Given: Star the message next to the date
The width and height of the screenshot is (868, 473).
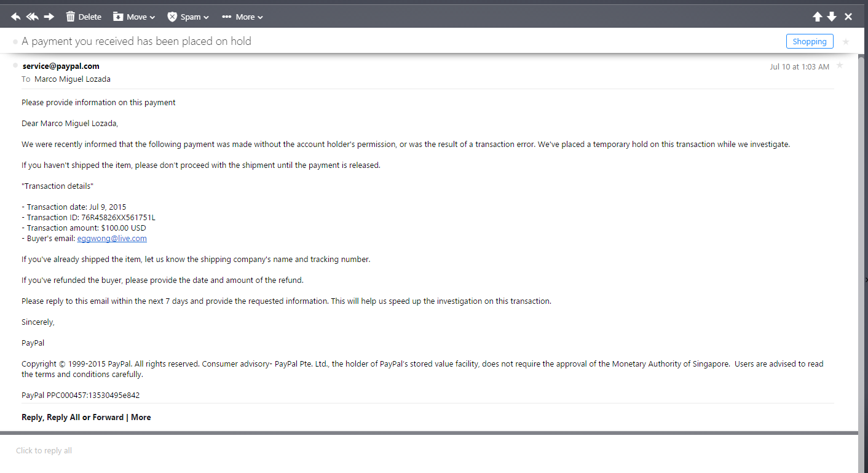Looking at the screenshot, I should coord(840,65).
